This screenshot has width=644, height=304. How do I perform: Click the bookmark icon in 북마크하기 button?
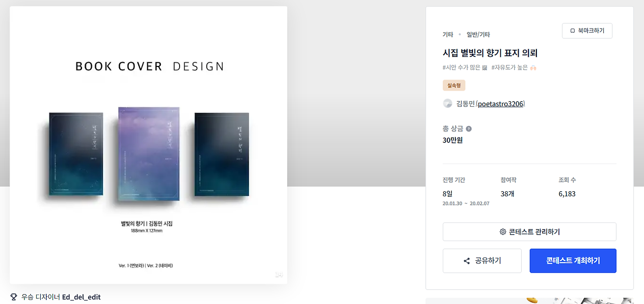pos(573,31)
